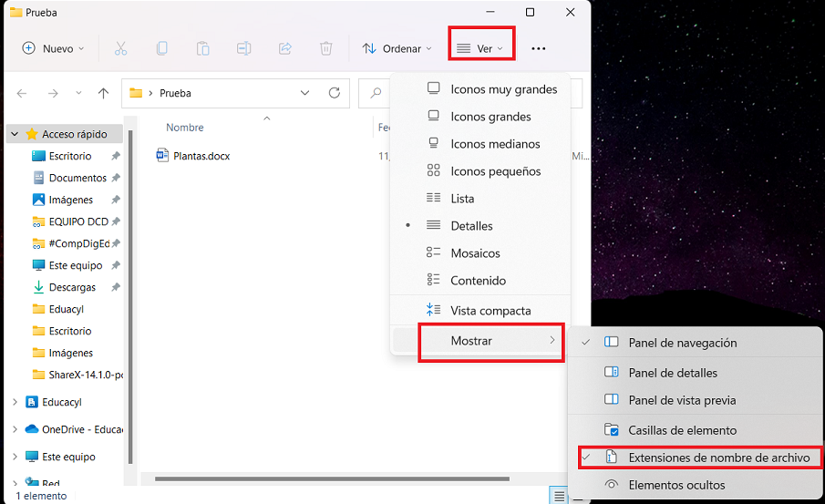
Task: Click the search magnifier icon
Action: click(376, 93)
